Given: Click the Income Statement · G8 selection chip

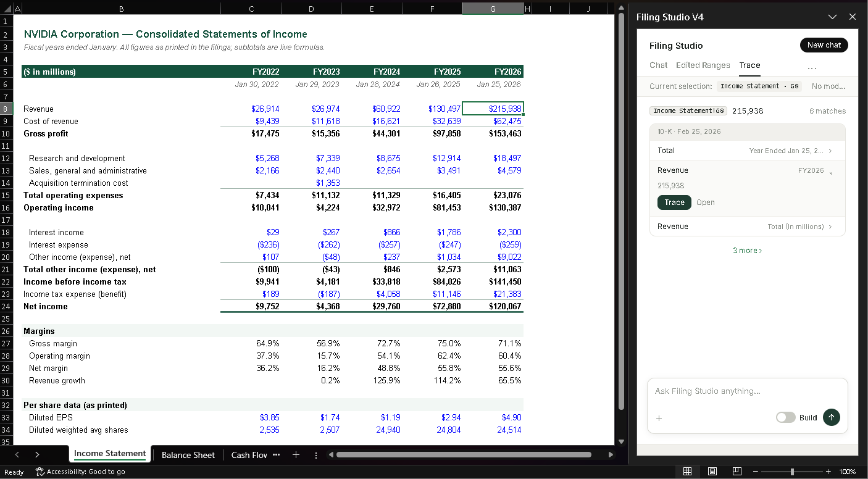Looking at the screenshot, I should [x=759, y=86].
